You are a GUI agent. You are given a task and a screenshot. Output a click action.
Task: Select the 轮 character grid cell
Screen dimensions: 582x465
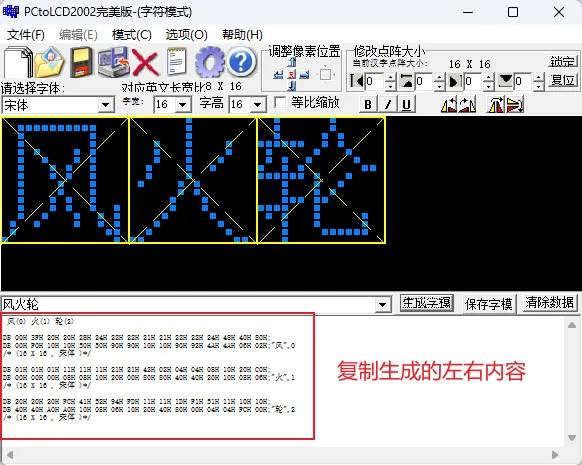pyautogui.click(x=321, y=180)
